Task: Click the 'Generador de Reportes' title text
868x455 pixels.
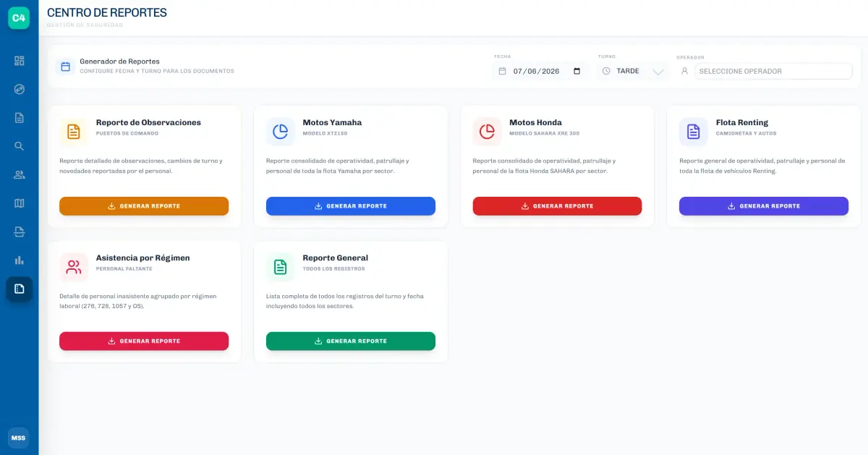Action: pyautogui.click(x=119, y=61)
